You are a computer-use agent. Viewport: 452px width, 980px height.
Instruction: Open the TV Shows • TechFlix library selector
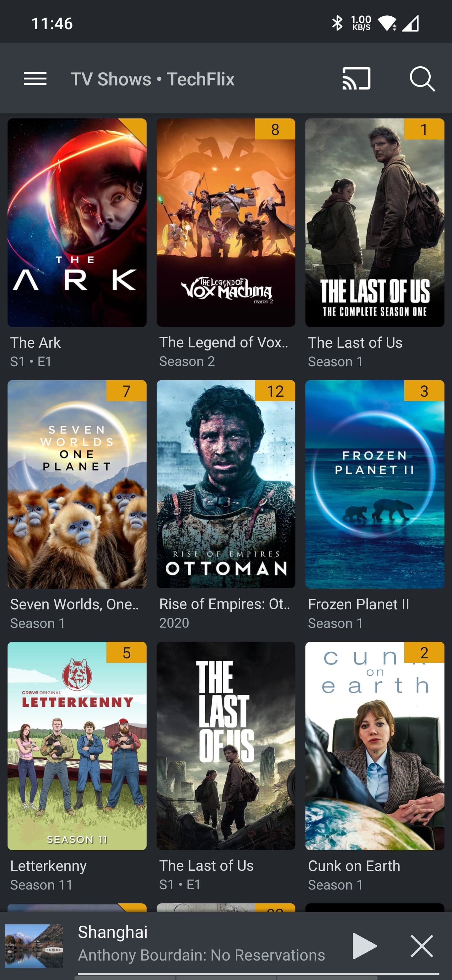tap(153, 79)
